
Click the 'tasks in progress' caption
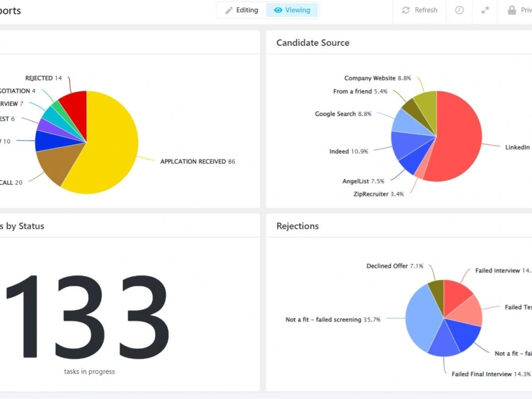89,371
